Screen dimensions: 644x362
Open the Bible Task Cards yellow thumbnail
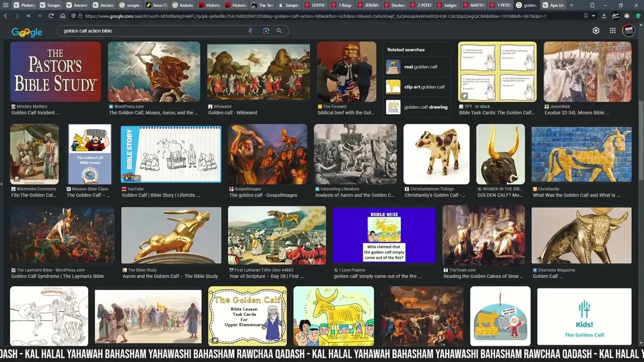pos(497,71)
